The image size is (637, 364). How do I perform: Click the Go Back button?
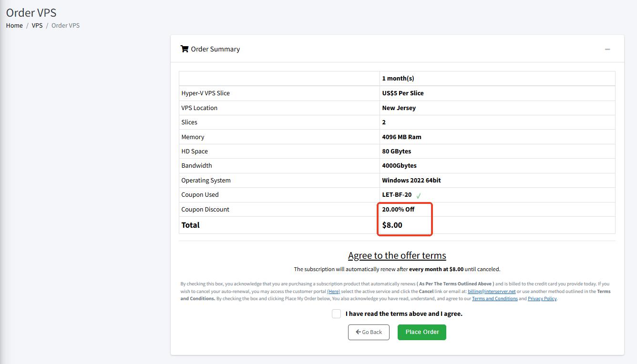point(369,332)
